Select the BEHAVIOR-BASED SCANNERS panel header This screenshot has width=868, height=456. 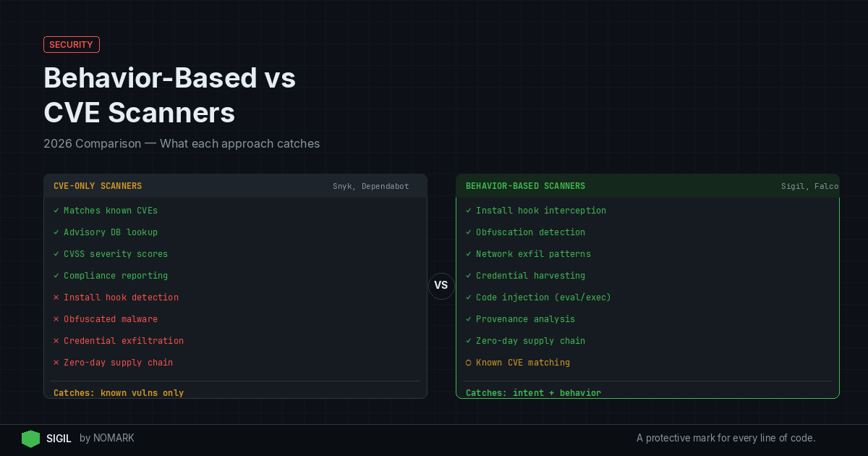pyautogui.click(x=525, y=186)
